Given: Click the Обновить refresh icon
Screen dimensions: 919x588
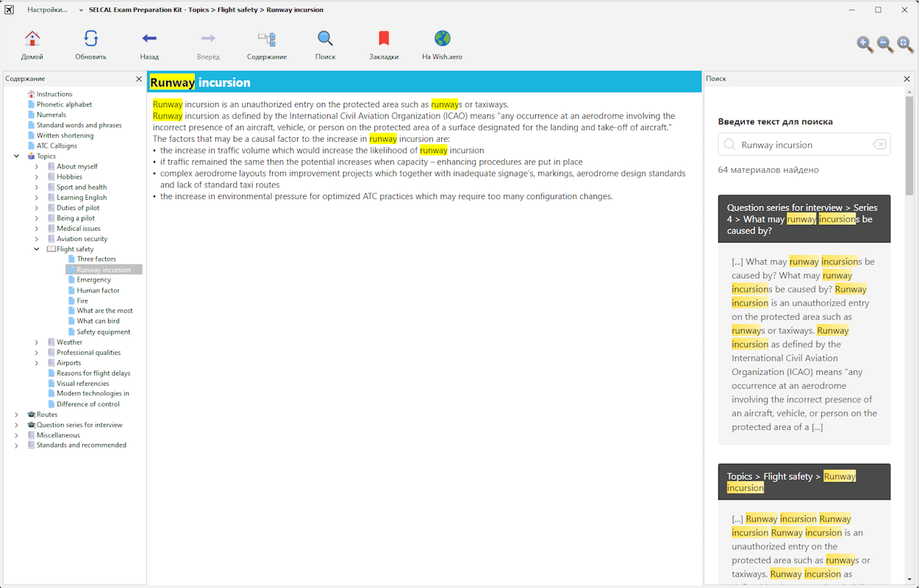Looking at the screenshot, I should point(90,39).
